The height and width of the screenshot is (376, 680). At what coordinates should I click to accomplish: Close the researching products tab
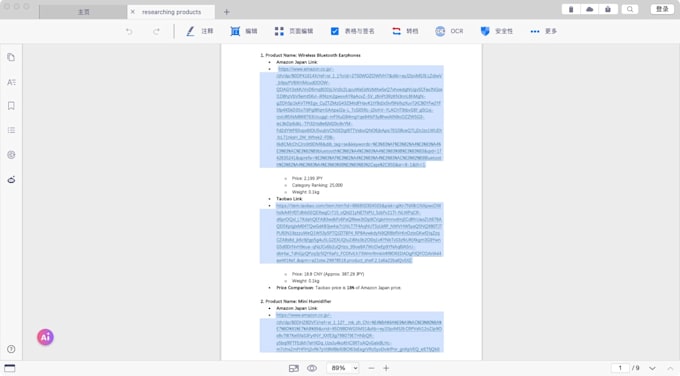click(133, 12)
